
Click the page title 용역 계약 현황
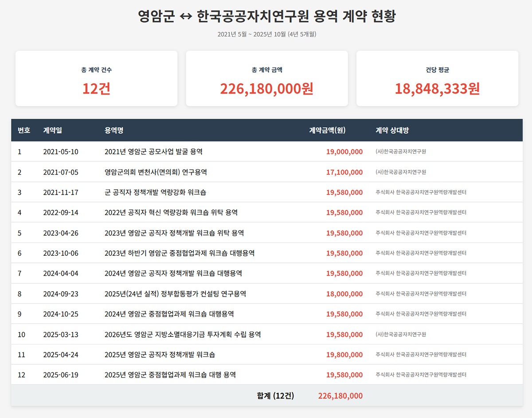266,17
